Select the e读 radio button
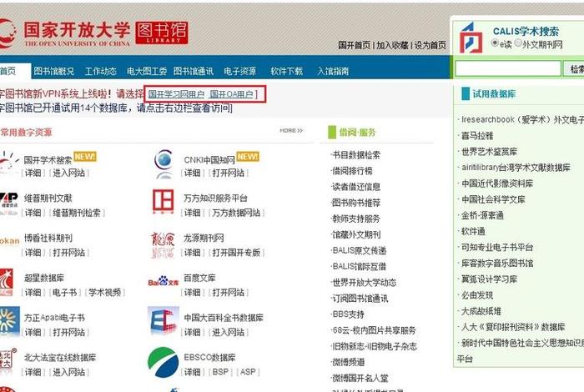This screenshot has height=392, width=584. coord(495,43)
